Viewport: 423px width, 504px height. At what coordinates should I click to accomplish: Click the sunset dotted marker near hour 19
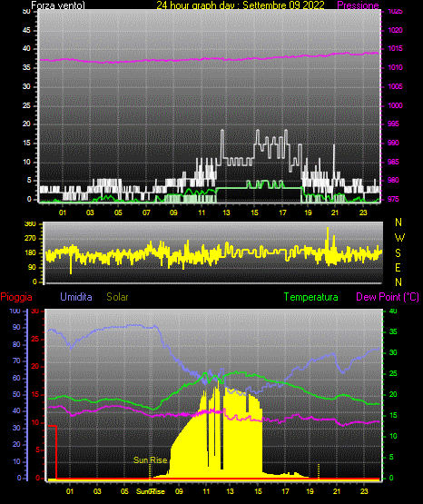click(319, 471)
